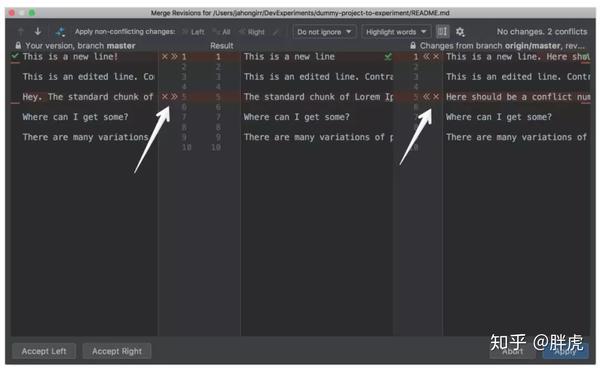
Task: Open the 'Highlight words' dropdown
Action: (x=396, y=32)
